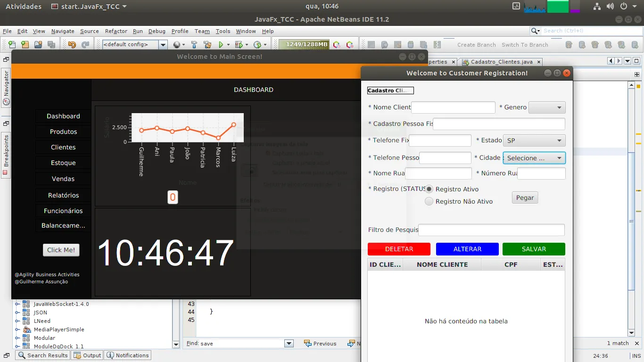The width and height of the screenshot is (644, 362).
Task: Expand the JSON project node
Action: click(18, 313)
